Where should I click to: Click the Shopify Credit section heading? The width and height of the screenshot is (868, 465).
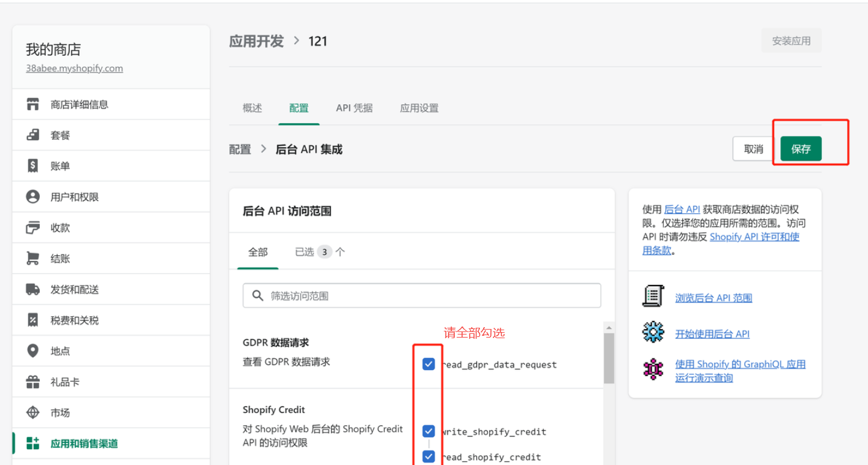click(x=273, y=409)
